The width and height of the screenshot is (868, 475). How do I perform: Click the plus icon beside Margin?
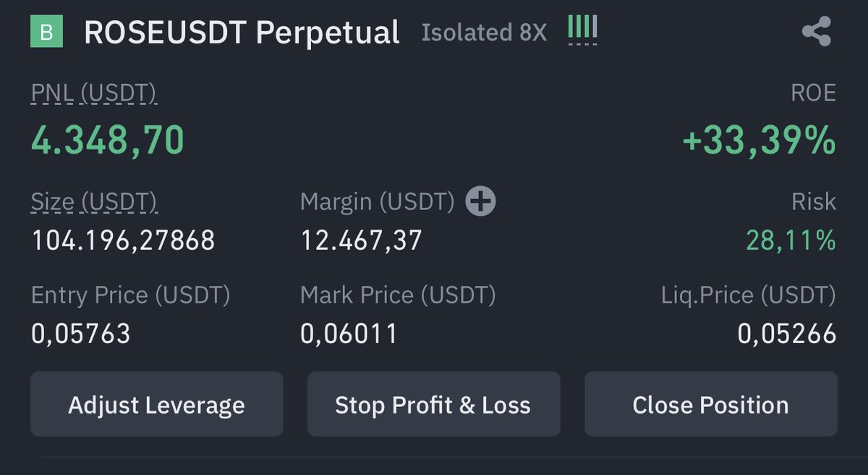480,201
